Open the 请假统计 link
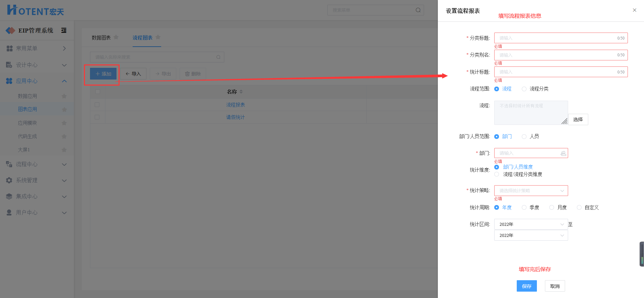 tap(235, 117)
